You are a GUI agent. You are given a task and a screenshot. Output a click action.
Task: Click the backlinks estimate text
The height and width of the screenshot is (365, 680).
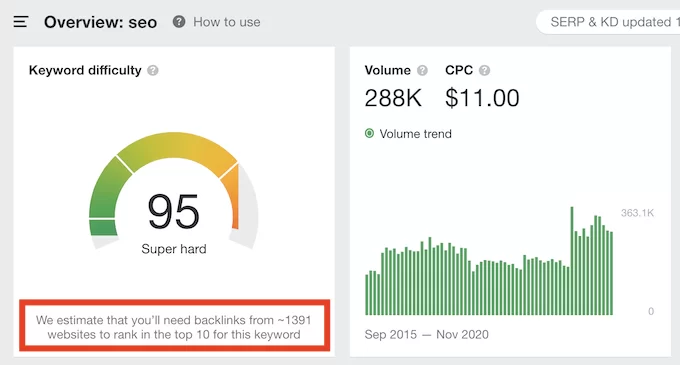174,327
